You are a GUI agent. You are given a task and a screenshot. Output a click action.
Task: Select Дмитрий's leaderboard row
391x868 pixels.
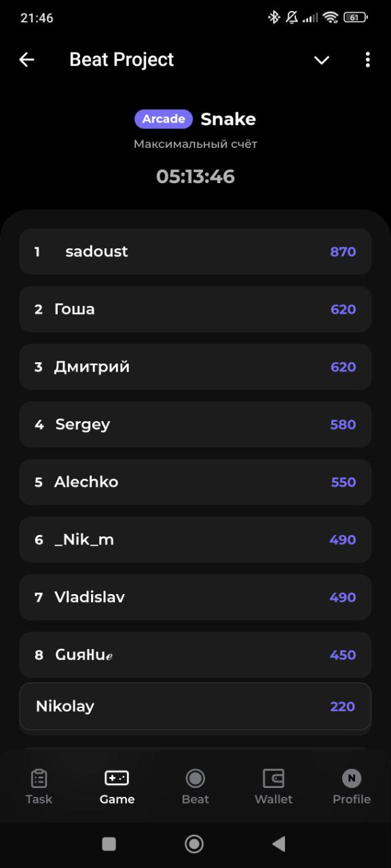coord(195,367)
